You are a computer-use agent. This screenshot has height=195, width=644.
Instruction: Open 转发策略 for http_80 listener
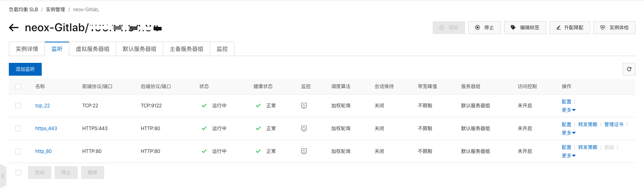[588, 147]
